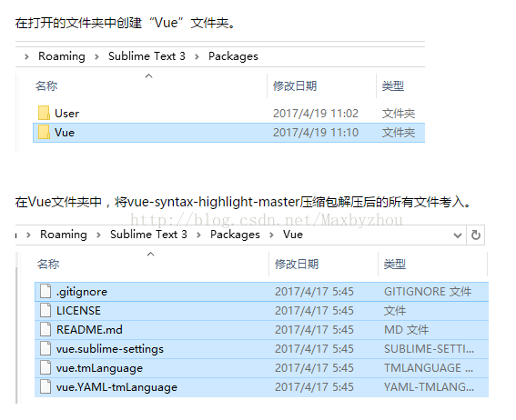Click the User folder icon
The height and width of the screenshot is (420, 516).
44,113
